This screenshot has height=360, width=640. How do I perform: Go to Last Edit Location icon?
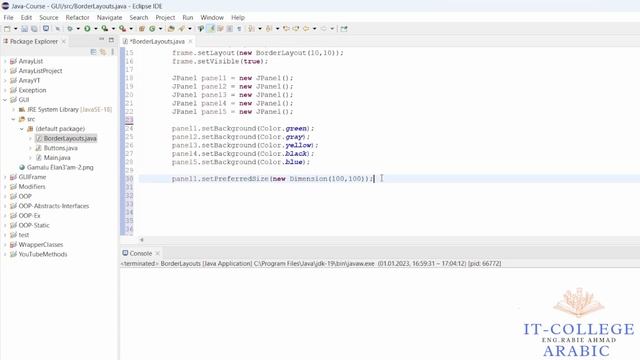(x=286, y=29)
